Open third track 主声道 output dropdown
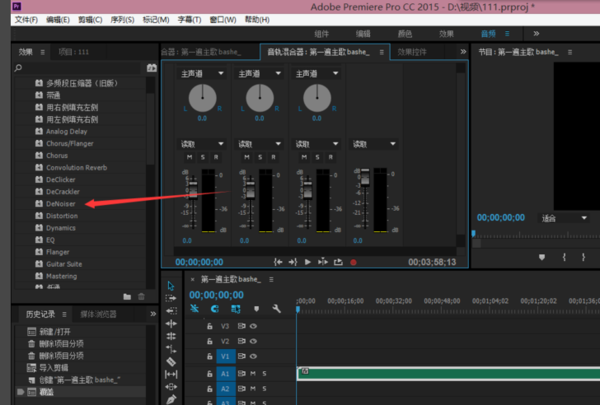 [316, 73]
